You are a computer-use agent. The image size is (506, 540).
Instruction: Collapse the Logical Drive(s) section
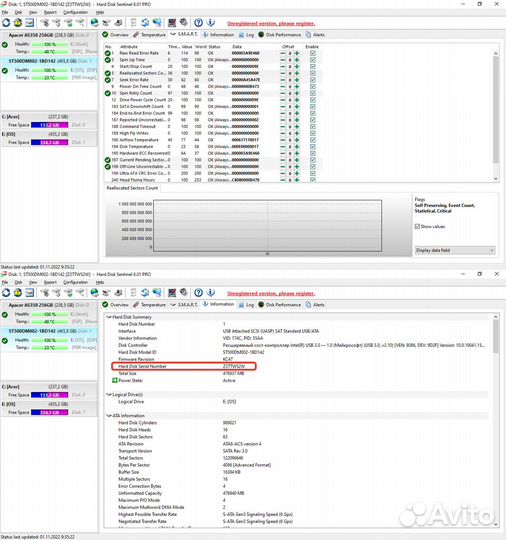point(109,395)
